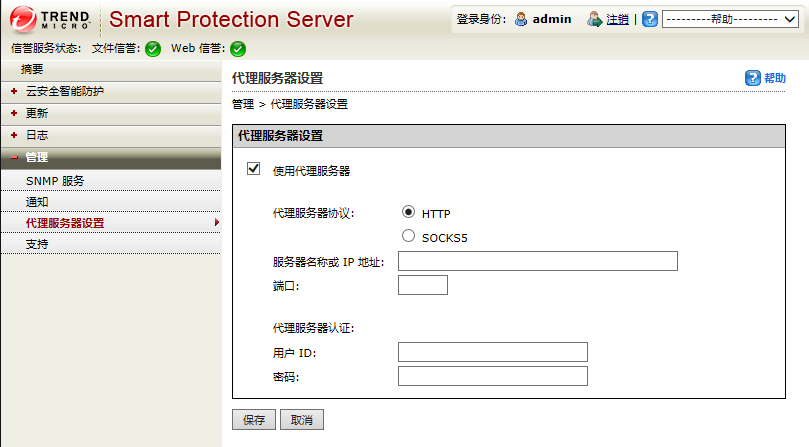This screenshot has height=447, width=809.
Task: Expand the 更新 menu section
Action: (36, 113)
